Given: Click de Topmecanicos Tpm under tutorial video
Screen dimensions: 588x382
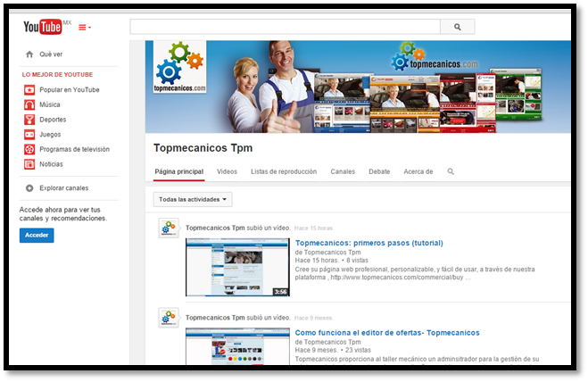Looking at the screenshot, I should coord(327,253).
